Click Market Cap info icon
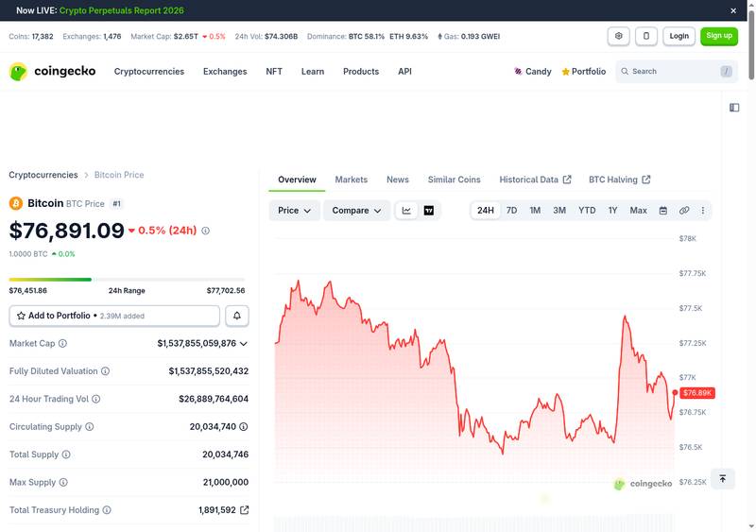 [62, 343]
